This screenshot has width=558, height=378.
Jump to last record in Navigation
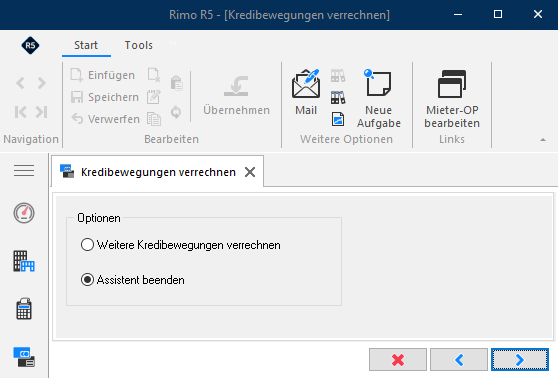pos(42,112)
